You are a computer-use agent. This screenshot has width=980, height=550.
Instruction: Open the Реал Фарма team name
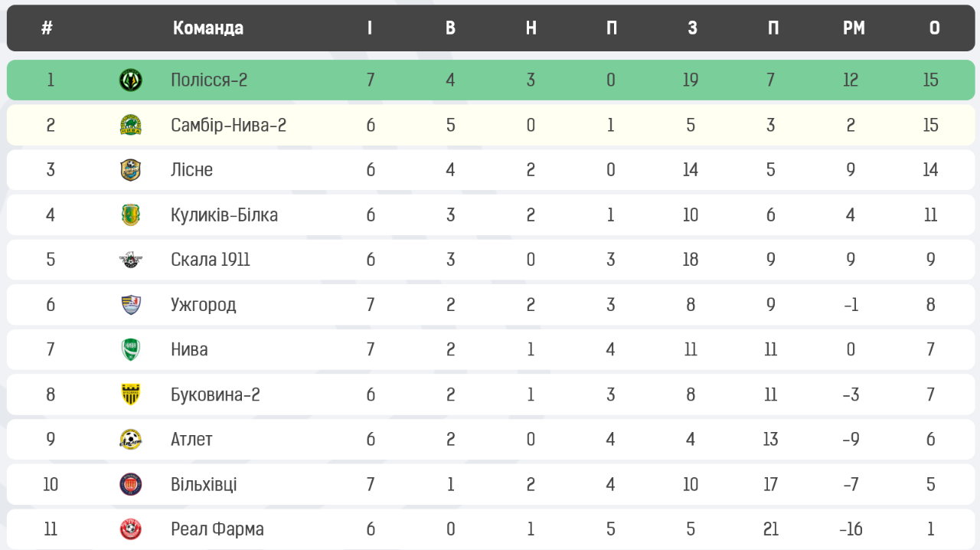pyautogui.click(x=217, y=529)
